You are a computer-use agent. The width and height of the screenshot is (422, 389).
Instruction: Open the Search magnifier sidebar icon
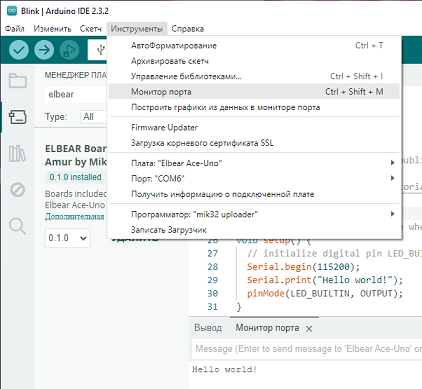tap(17, 226)
